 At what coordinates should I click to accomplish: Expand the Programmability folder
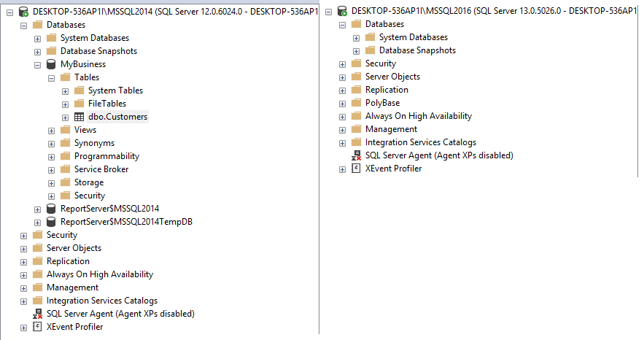52,156
